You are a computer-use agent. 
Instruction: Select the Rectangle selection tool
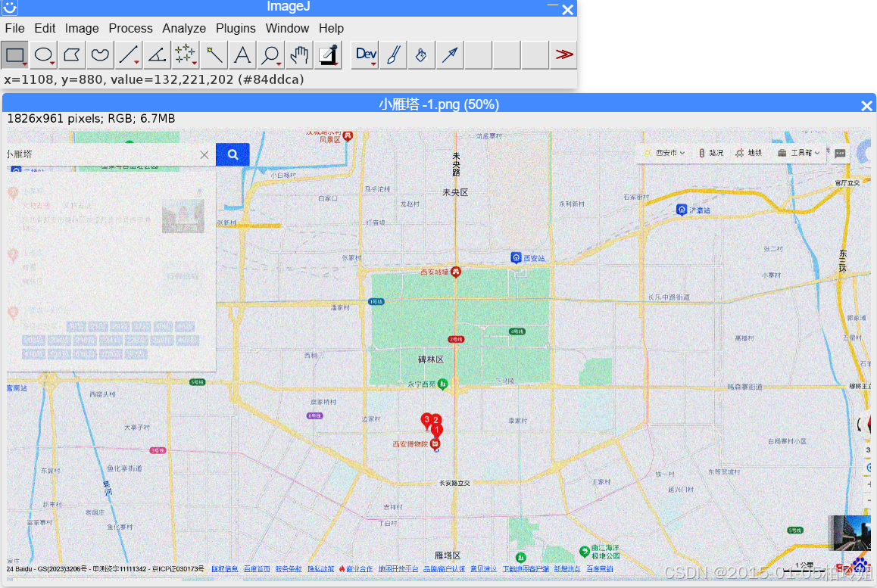click(14, 54)
